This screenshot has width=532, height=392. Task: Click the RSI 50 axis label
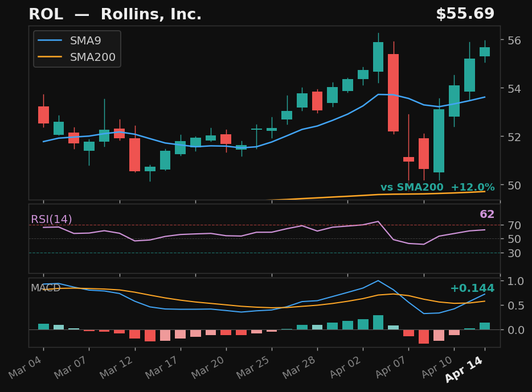pos(514,239)
